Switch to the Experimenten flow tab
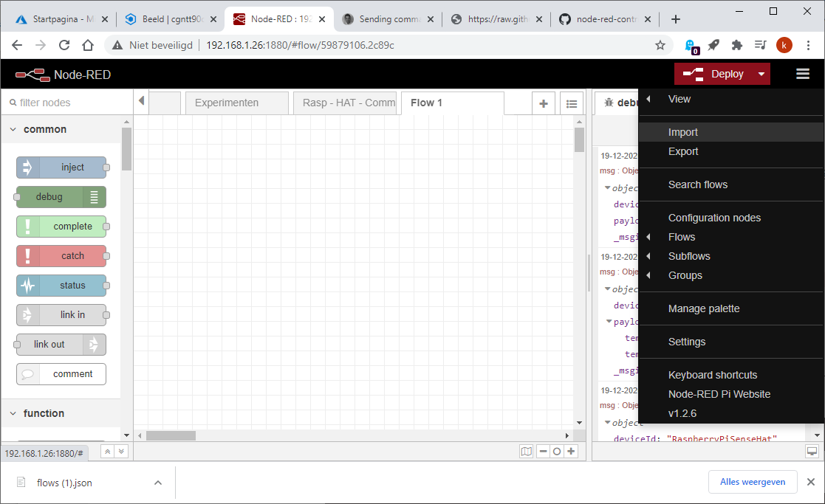Image resolution: width=825 pixels, height=504 pixels. pyautogui.click(x=237, y=103)
